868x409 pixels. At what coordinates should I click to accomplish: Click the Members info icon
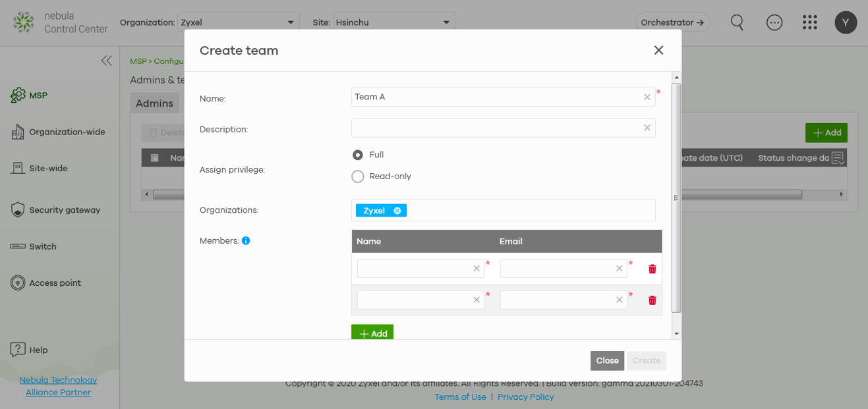(x=246, y=241)
